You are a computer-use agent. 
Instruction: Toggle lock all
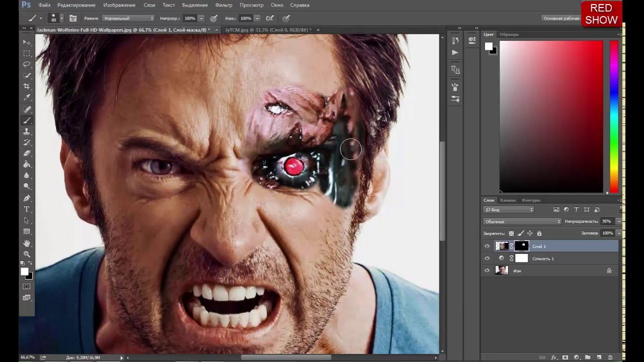click(x=539, y=233)
